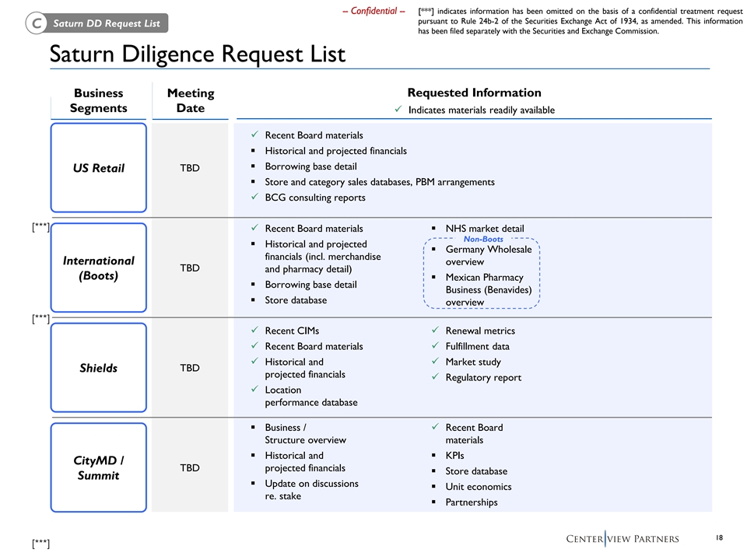
Task: Click checkmark beside Fulfillment data
Action: pyautogui.click(x=436, y=345)
